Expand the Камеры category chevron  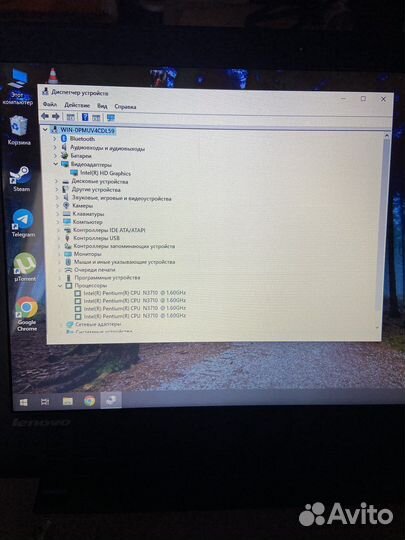coord(58,206)
